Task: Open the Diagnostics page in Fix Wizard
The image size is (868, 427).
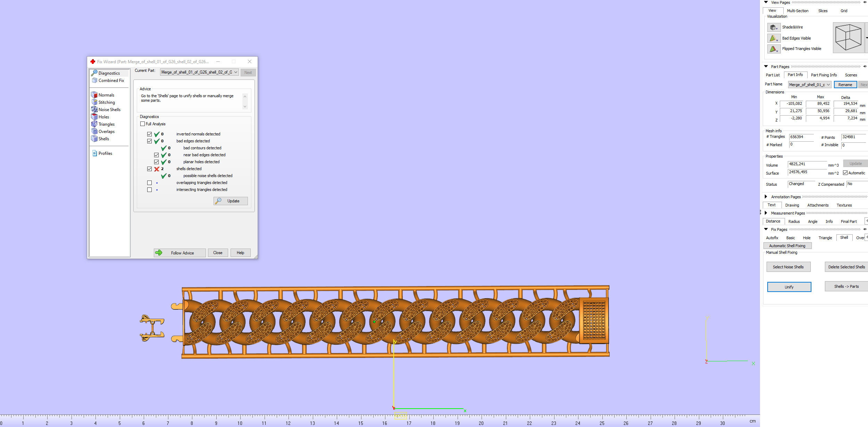Action: [x=109, y=73]
